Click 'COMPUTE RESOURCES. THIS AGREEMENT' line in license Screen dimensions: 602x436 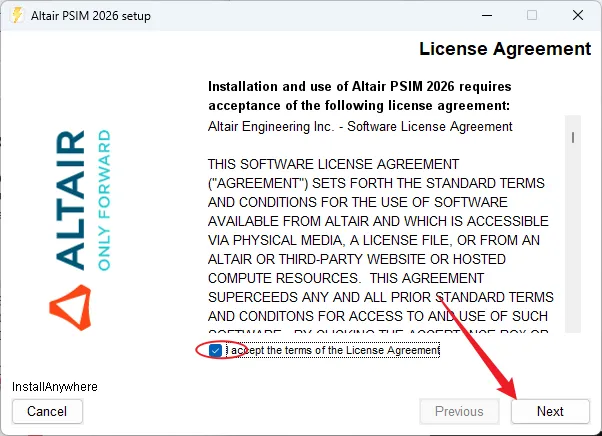pyautogui.click(x=346, y=278)
